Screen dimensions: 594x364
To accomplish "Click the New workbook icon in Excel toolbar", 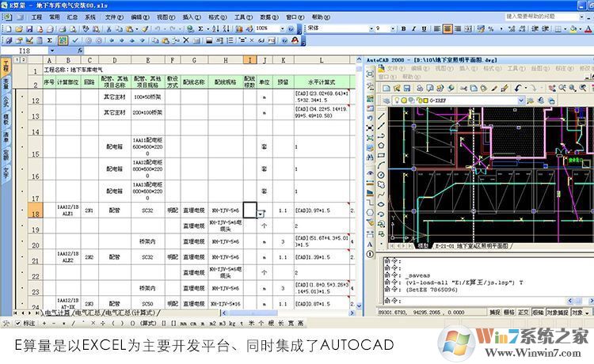I will click(9, 29).
